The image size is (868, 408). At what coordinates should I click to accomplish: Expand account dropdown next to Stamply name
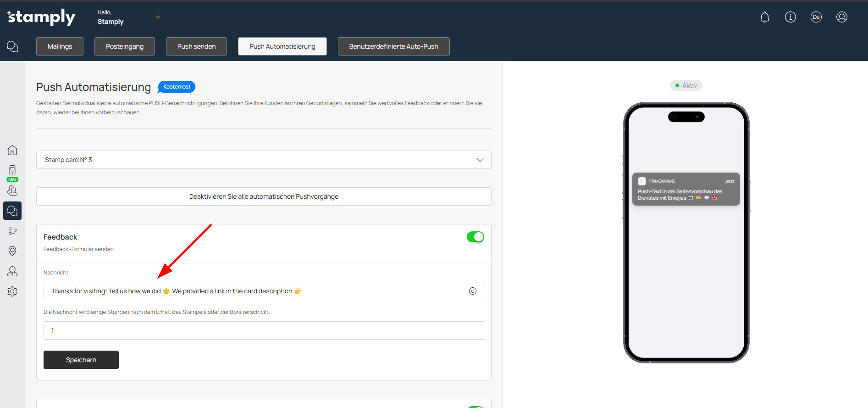point(158,17)
